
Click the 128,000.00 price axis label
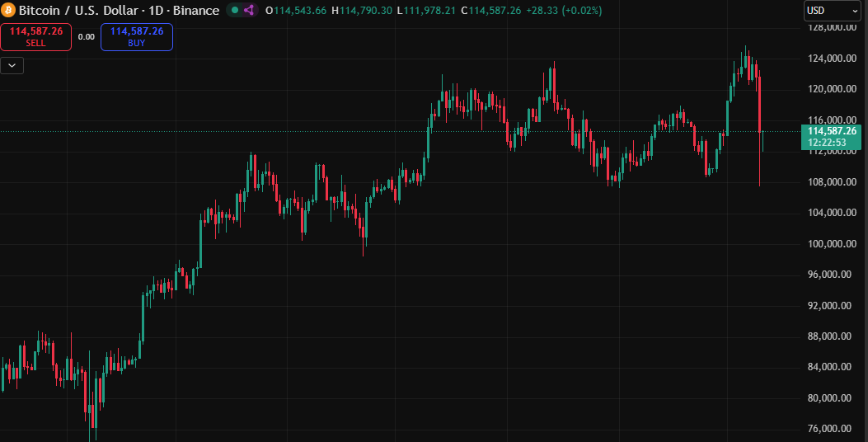[829, 27]
